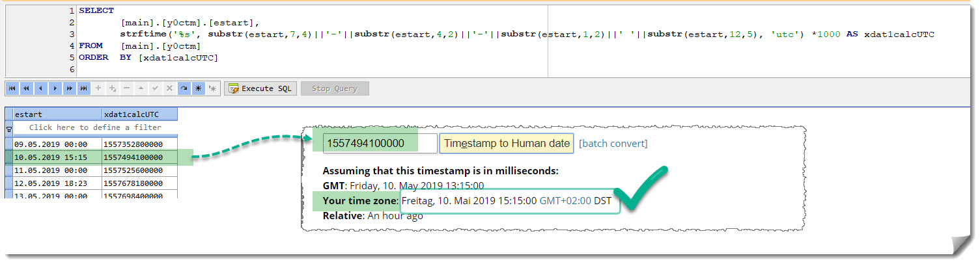Go to the previous record
Image resolution: width=980 pixels, height=264 pixels.
pos(41,88)
